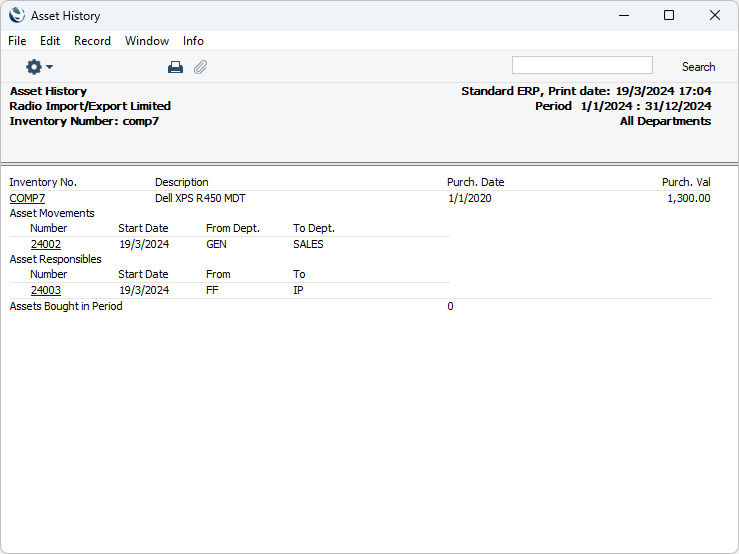Image resolution: width=739 pixels, height=554 pixels.
Task: Click the Search button
Action: click(x=698, y=67)
